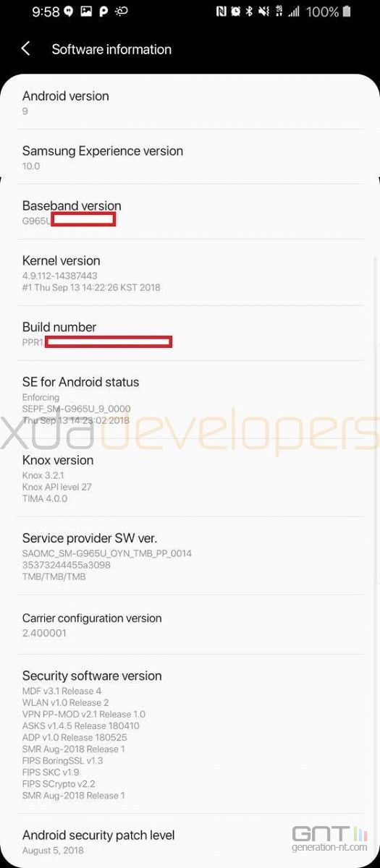
Task: Tap the battery icon at top right
Action: coord(347,12)
